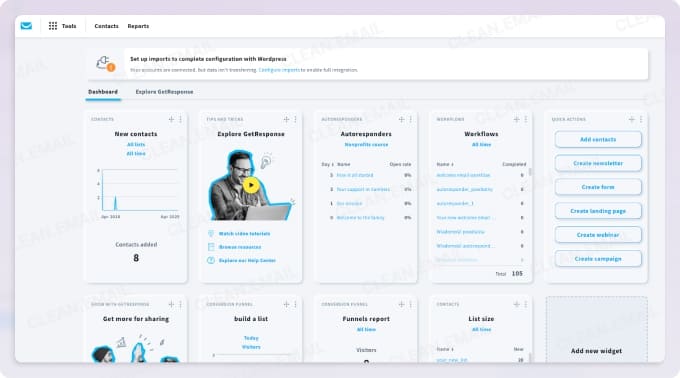Change Autoresponders list filter link
This screenshot has height=378, width=680.
[366, 144]
